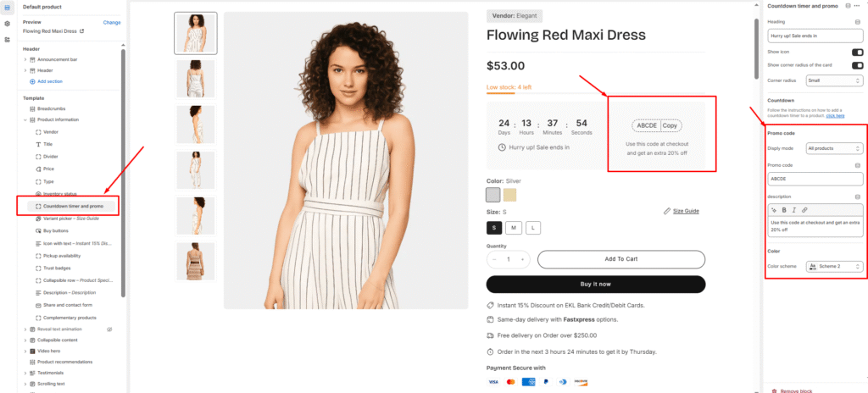Open the theme settings gear icon
The height and width of the screenshot is (393, 868).
pos(8,23)
